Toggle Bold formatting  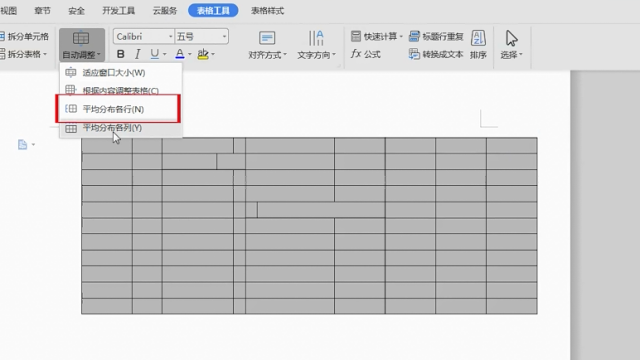[x=120, y=54]
